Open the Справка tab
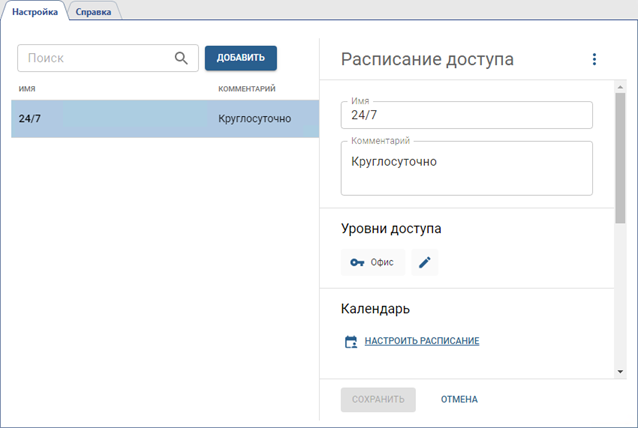Image resolution: width=638 pixels, height=428 pixels. click(94, 11)
